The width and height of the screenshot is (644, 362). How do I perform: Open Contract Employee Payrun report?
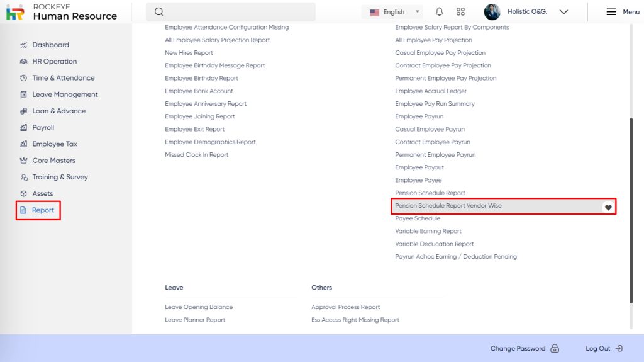coord(433,142)
